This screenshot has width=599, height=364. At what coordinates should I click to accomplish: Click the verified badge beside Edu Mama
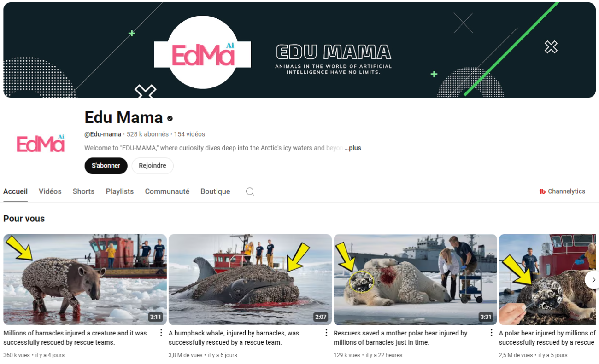[x=170, y=118]
